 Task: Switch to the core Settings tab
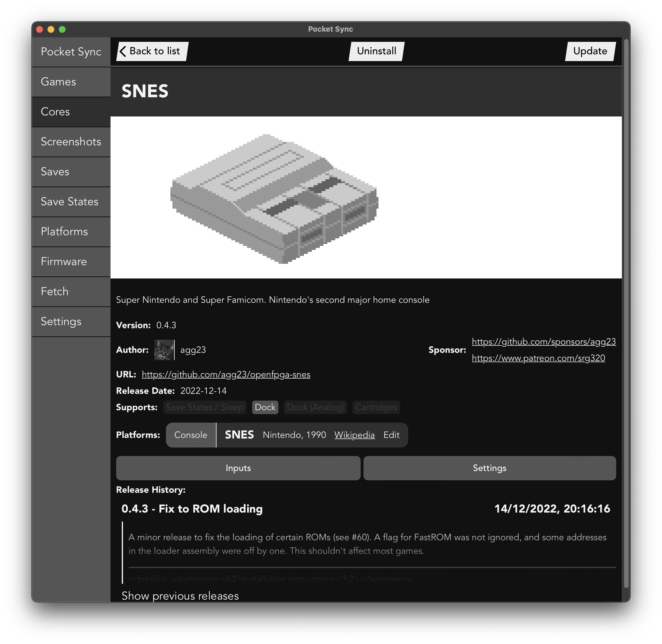point(489,468)
